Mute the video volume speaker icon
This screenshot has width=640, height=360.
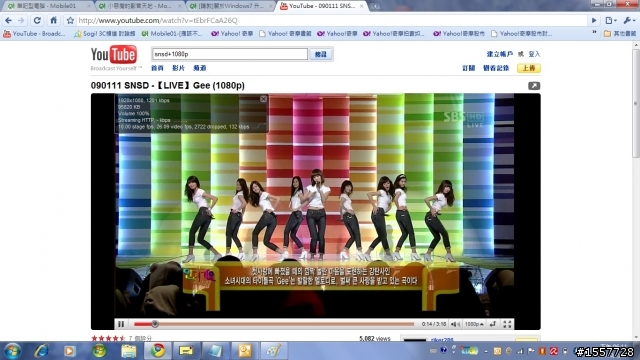click(456, 324)
